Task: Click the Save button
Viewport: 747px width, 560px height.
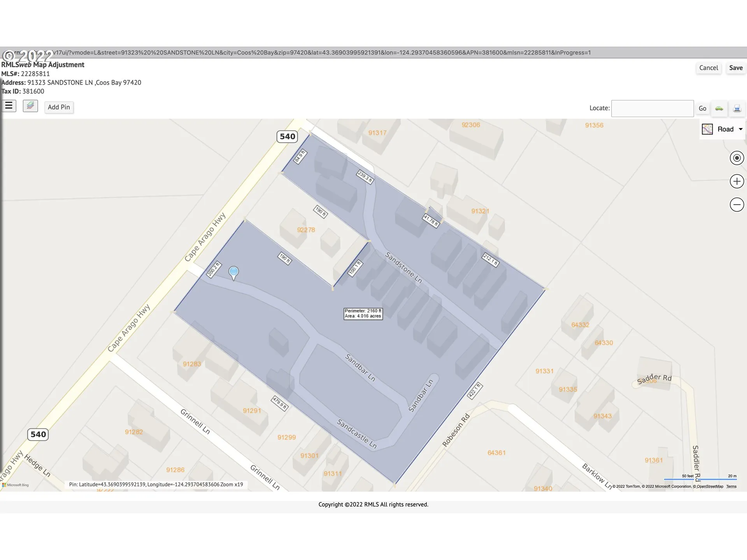Action: (x=735, y=68)
